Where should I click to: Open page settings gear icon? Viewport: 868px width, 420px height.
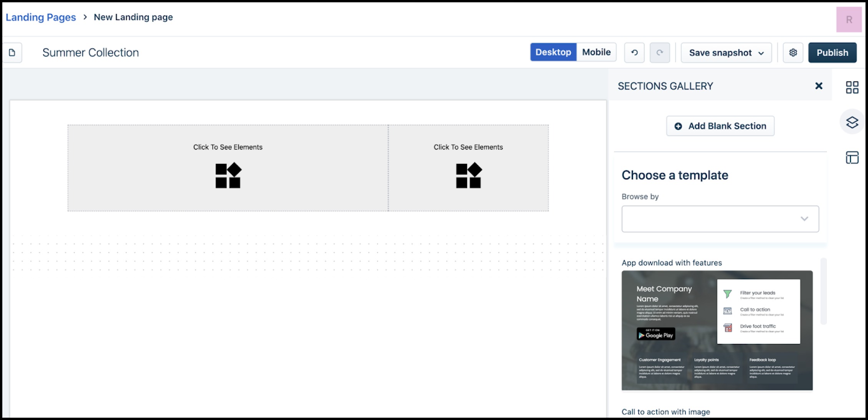tap(793, 53)
